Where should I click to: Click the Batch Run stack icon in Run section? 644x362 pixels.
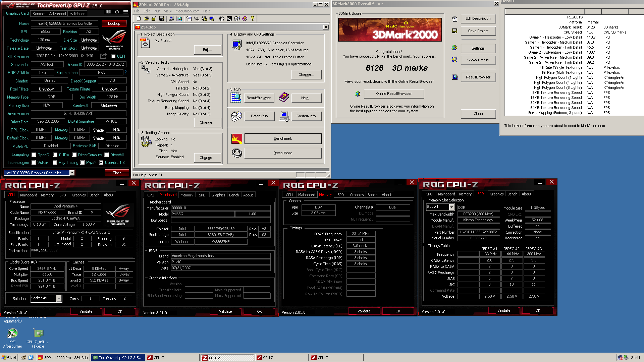(x=236, y=116)
